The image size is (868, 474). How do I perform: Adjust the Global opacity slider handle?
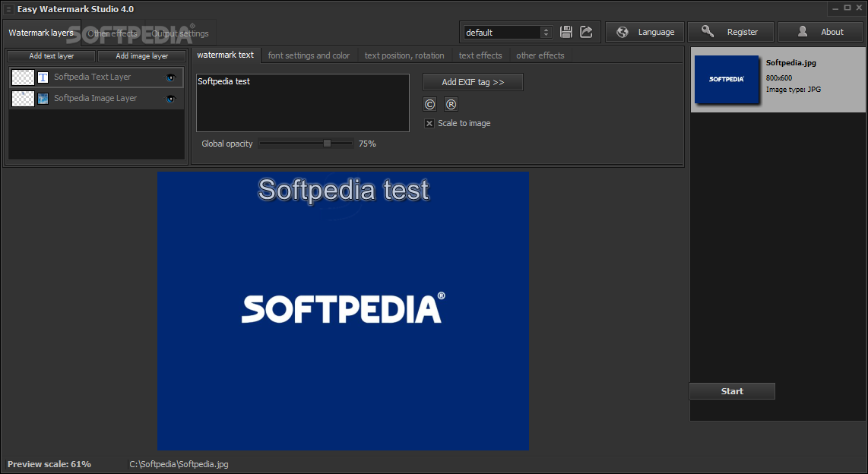point(327,143)
